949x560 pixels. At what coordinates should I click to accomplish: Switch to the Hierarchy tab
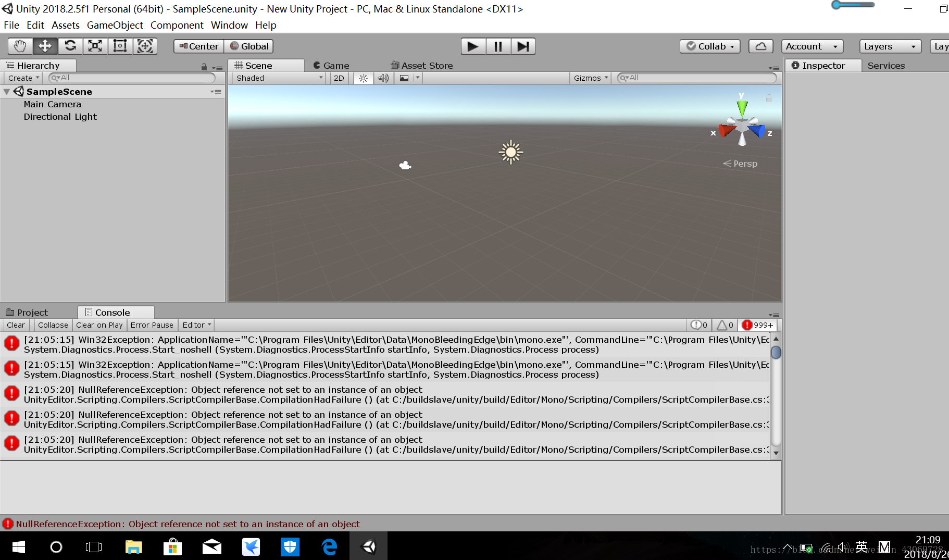point(39,66)
